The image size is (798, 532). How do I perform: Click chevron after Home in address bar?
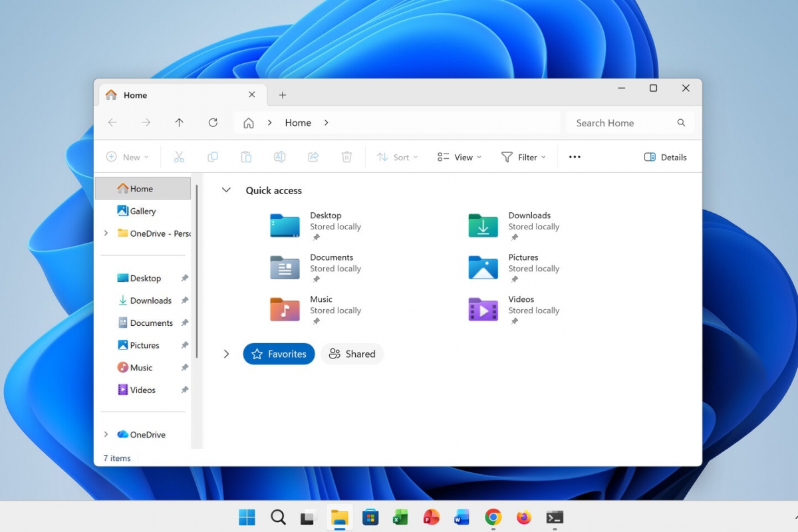coord(327,123)
